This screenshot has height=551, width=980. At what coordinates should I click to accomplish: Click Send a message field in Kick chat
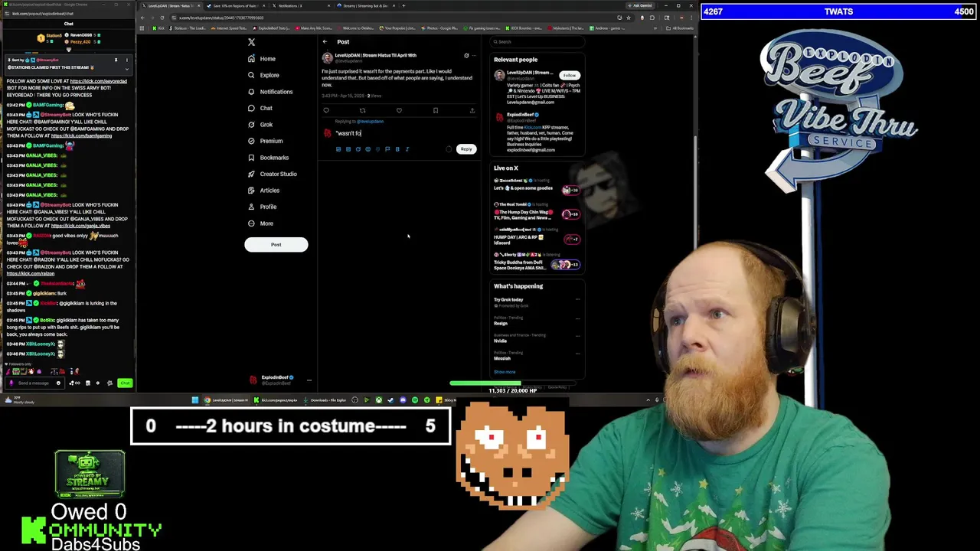click(34, 383)
